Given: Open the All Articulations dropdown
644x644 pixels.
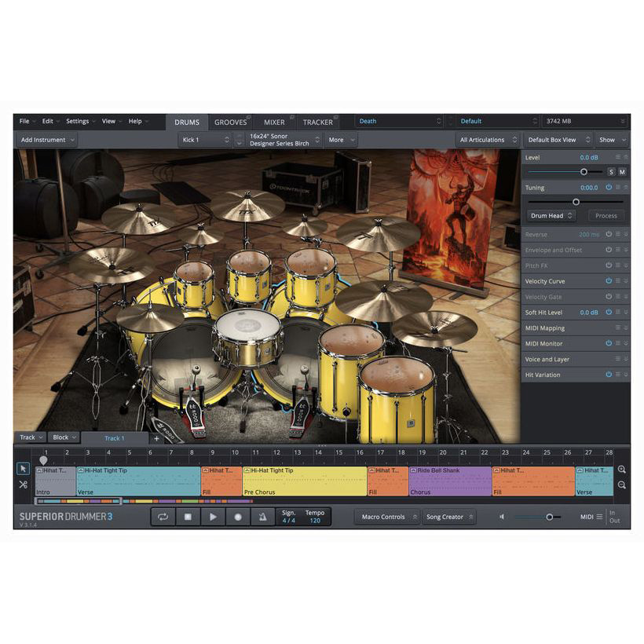Looking at the screenshot, I should 488,140.
